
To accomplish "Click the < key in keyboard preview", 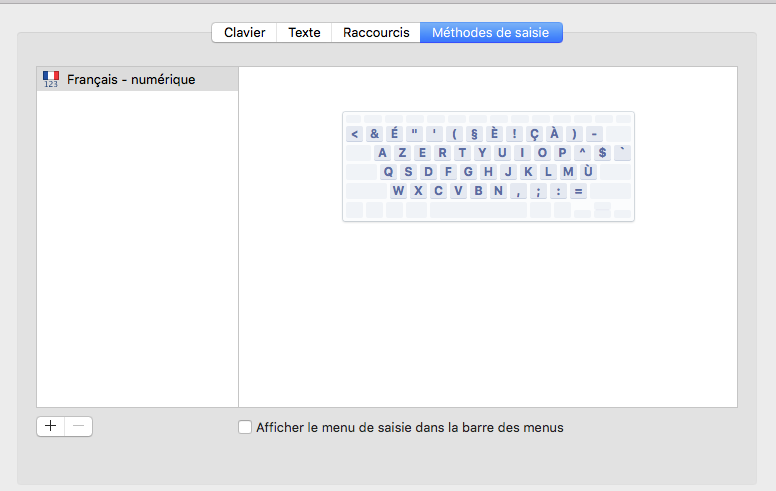I will point(355,134).
